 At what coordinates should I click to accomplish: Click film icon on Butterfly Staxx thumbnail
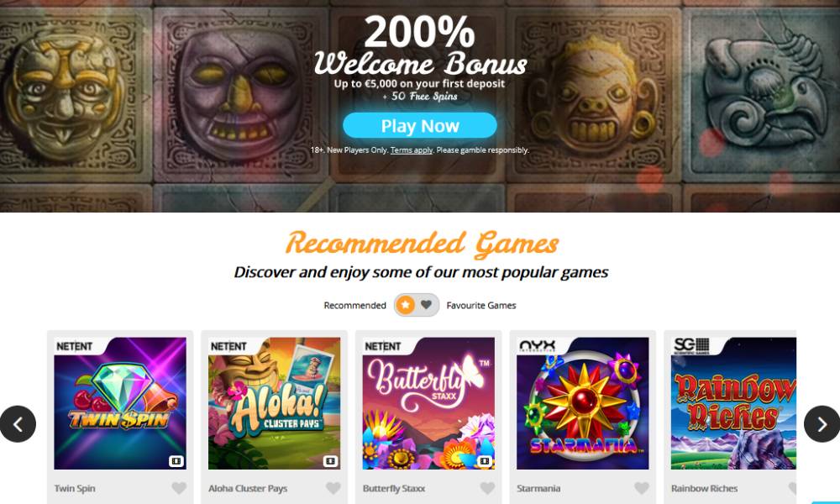pos(485,461)
